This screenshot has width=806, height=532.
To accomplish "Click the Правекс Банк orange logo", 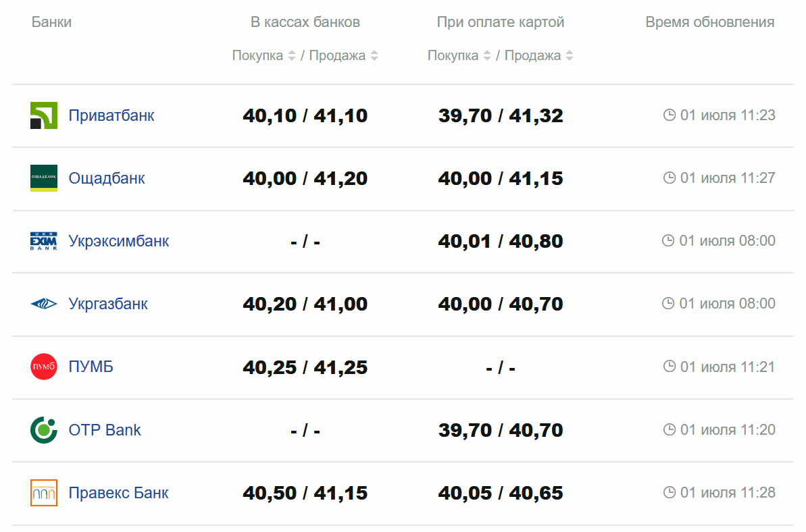I will pos(44,493).
